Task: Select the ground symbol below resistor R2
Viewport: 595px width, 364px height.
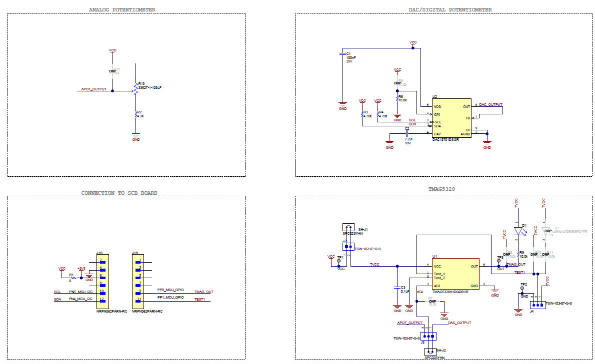Action: click(135, 133)
